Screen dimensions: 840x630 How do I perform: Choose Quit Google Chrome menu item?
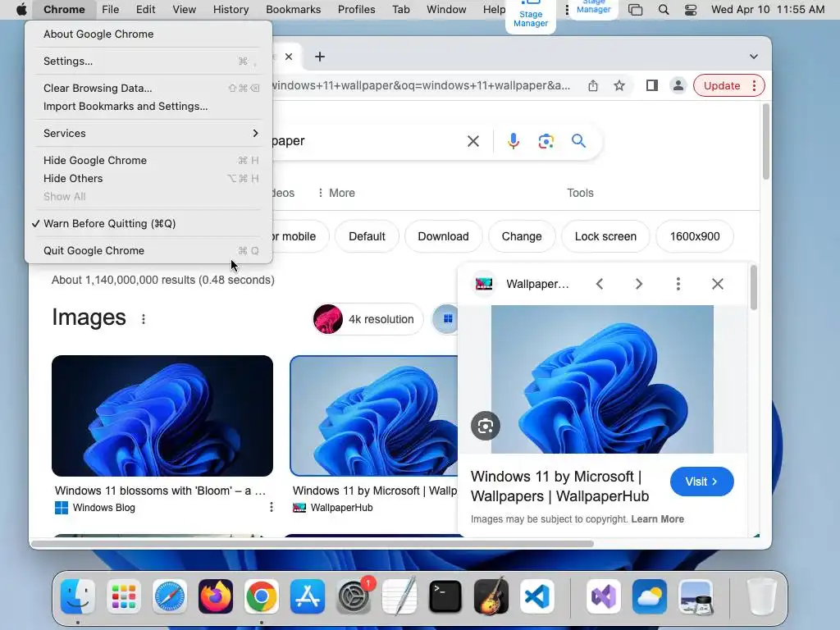click(x=148, y=250)
